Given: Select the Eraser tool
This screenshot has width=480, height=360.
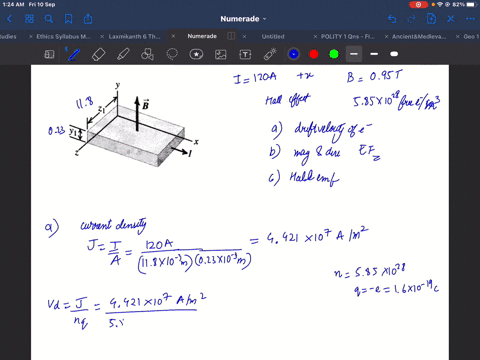Looking at the screenshot, I should tap(98, 54).
